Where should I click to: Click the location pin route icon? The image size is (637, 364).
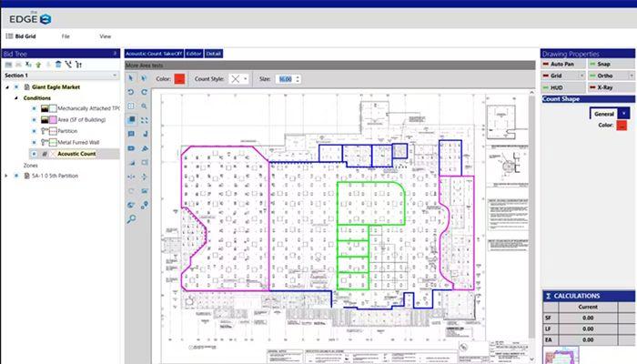point(144,205)
